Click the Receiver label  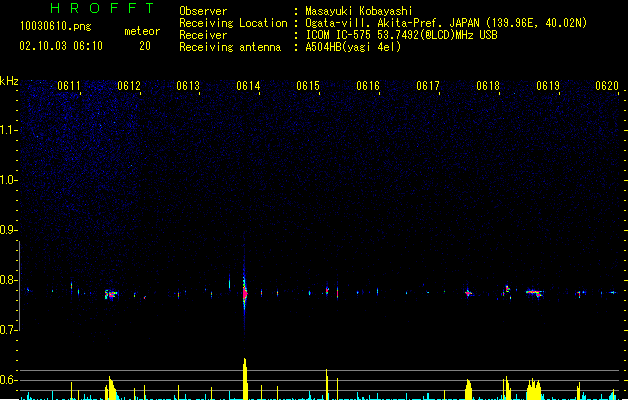tap(203, 35)
